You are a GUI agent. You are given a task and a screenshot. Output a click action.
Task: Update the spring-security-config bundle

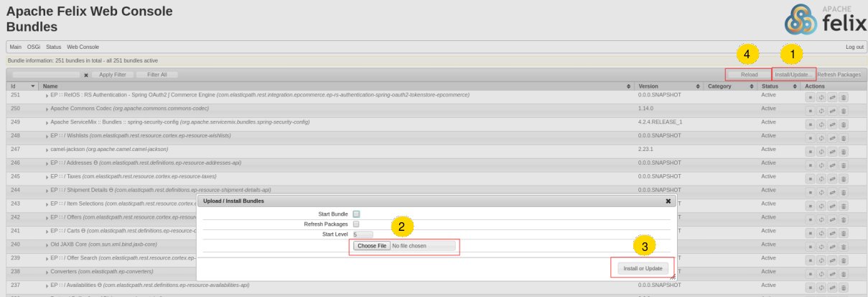832,123
